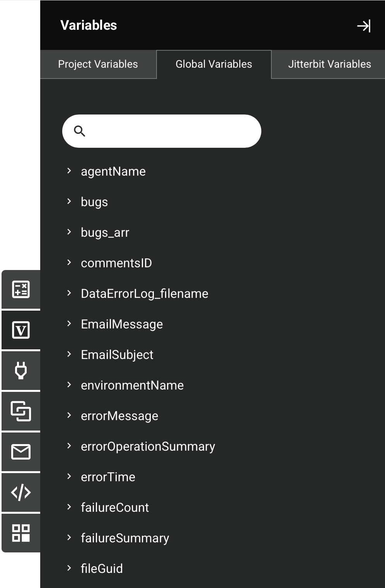
Task: Click inside the variable search field
Action: pos(170,131)
